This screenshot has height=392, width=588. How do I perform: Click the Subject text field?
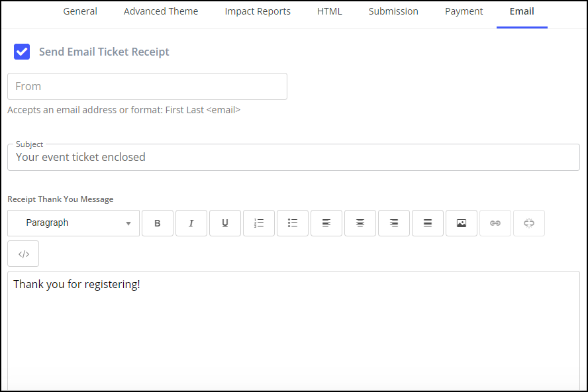click(293, 158)
